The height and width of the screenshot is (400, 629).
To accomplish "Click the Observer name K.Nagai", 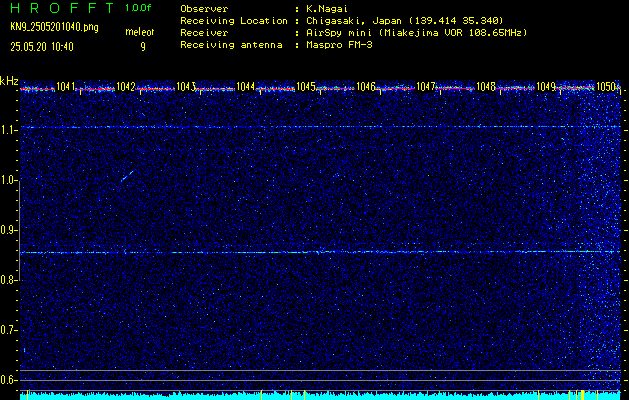I will (x=328, y=9).
